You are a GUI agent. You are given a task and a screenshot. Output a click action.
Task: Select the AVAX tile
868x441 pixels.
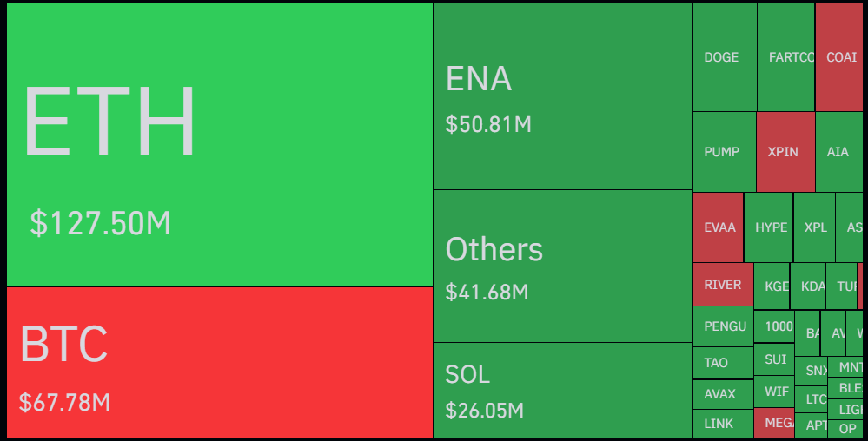coord(721,394)
